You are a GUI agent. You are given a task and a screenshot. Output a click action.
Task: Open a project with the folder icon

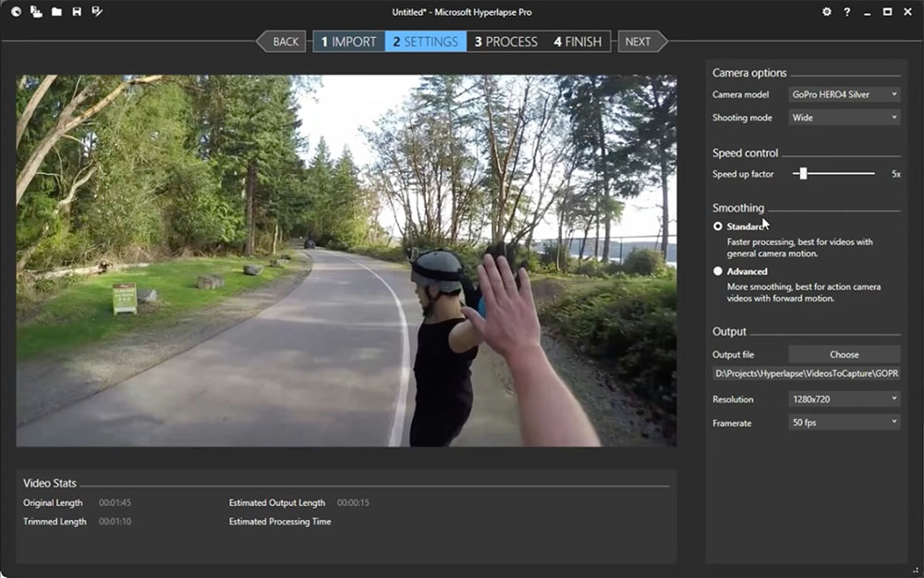56,12
